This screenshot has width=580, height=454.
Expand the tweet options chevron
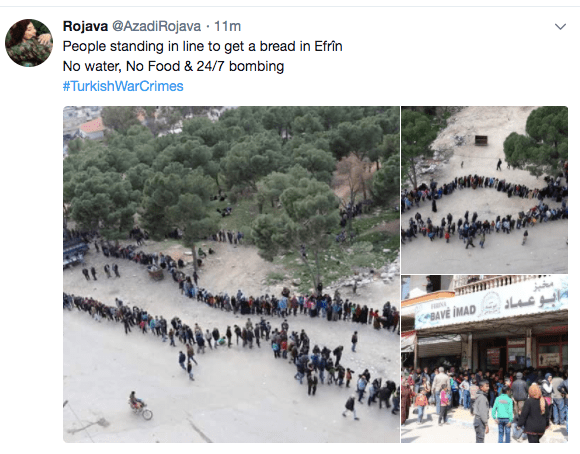(x=560, y=27)
